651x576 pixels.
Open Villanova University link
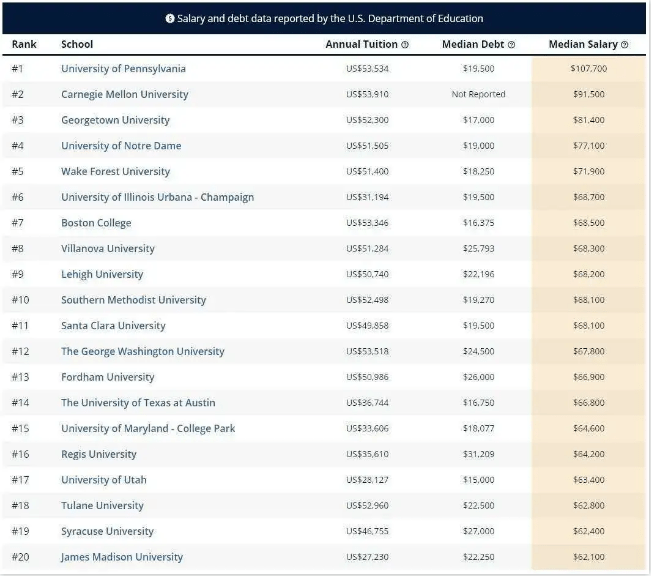point(108,248)
